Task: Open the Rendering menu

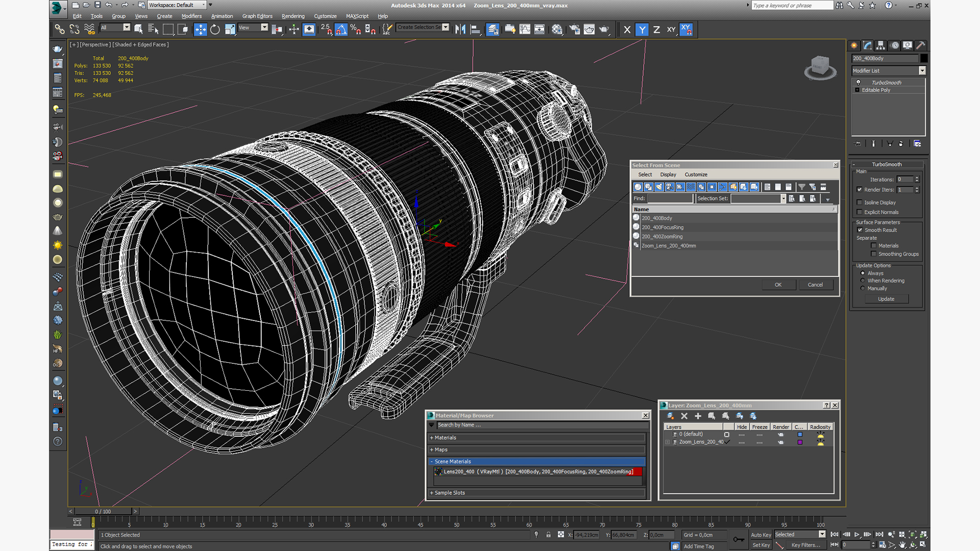Action: pyautogui.click(x=293, y=16)
